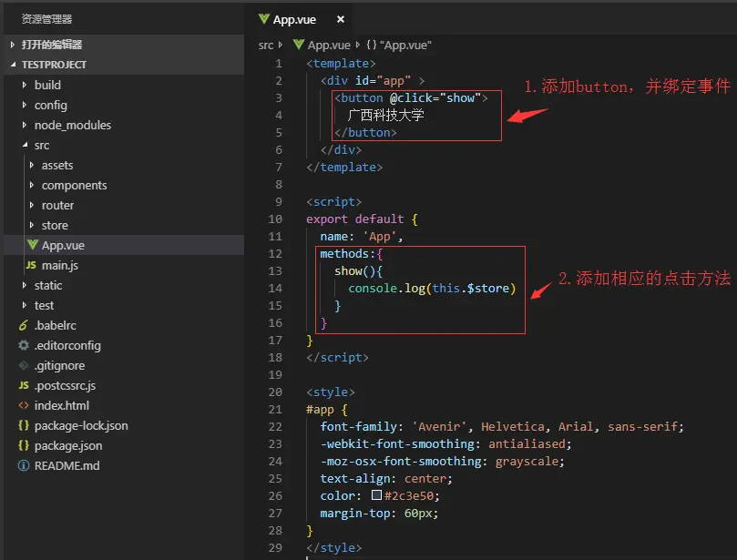This screenshot has height=560, width=737.
Task: Click the 资源管理器 panel title
Action: (x=46, y=19)
